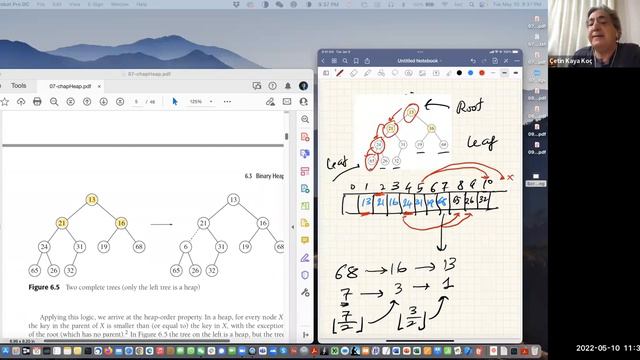This screenshot has height=360, width=640.
Task: Select the pen tool in notebook
Action: pyautogui.click(x=339, y=73)
